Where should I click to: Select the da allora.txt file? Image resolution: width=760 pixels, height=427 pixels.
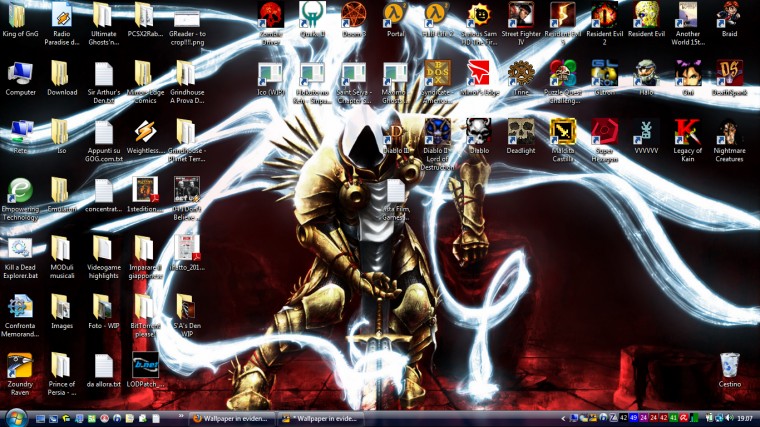[103, 365]
